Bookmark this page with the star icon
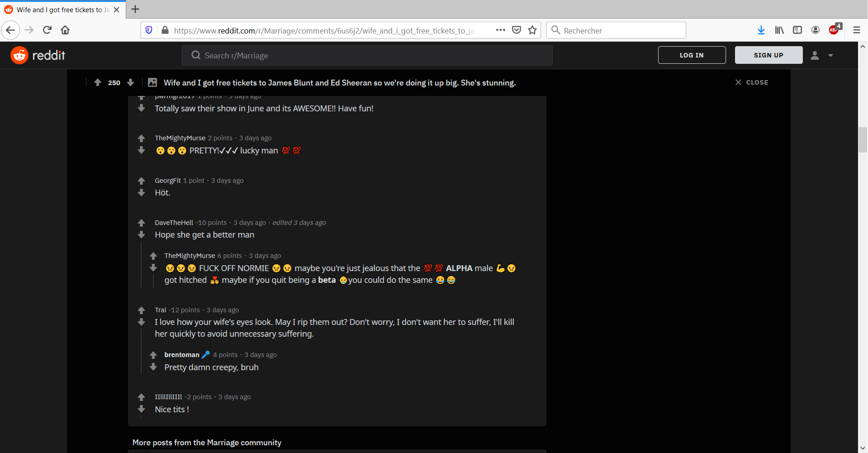The image size is (868, 453). click(x=532, y=30)
